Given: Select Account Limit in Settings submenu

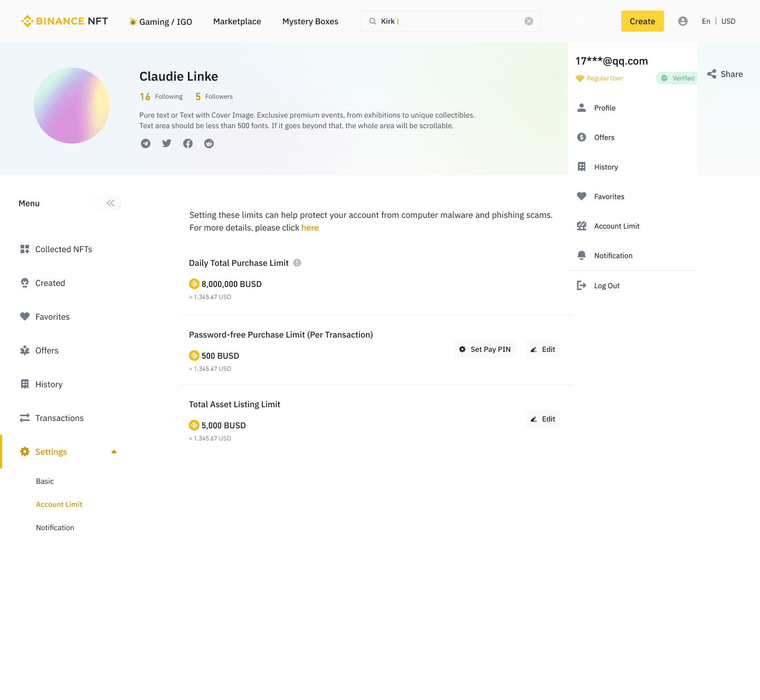Looking at the screenshot, I should 59,504.
